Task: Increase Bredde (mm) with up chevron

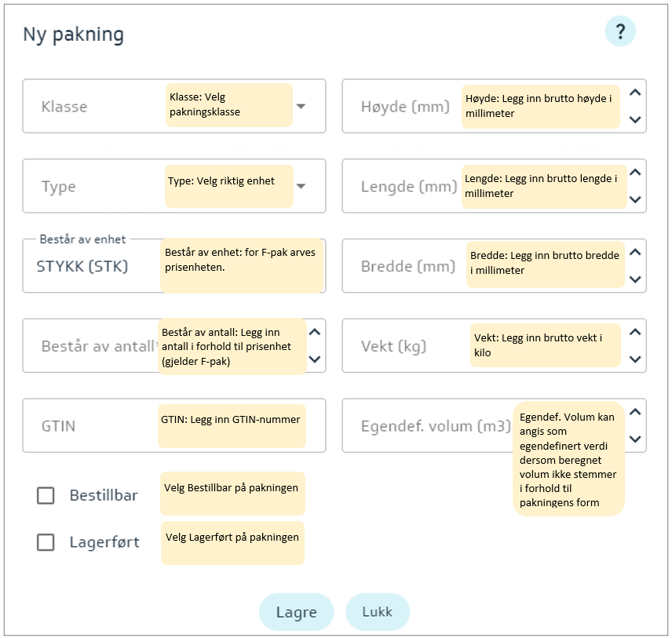Action: tap(636, 253)
